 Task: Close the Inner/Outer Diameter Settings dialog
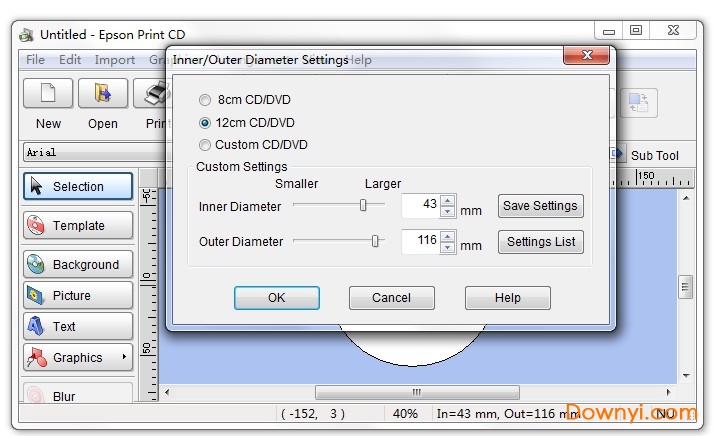[x=586, y=55]
